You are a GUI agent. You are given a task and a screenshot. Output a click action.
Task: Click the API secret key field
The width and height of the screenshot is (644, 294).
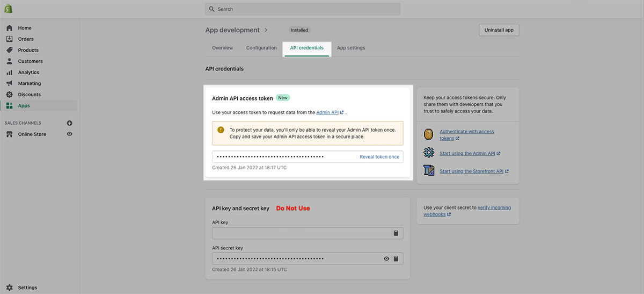point(308,259)
